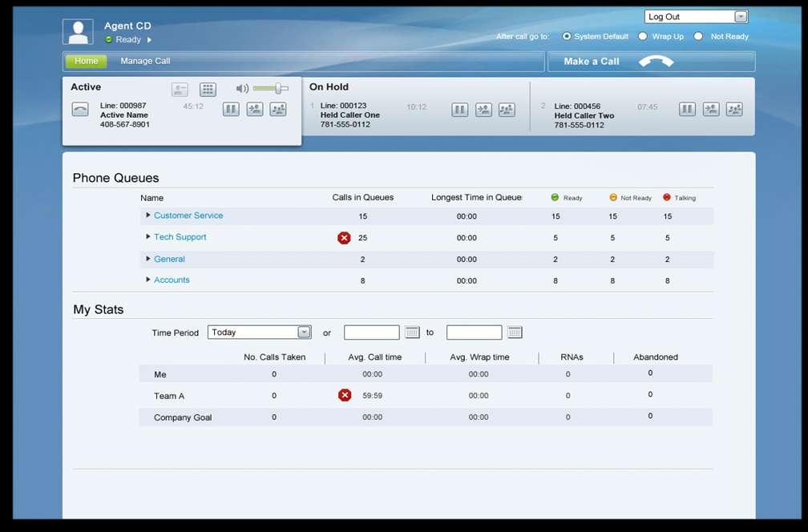
Task: Hang up the active call on line 000987
Action: 80,109
